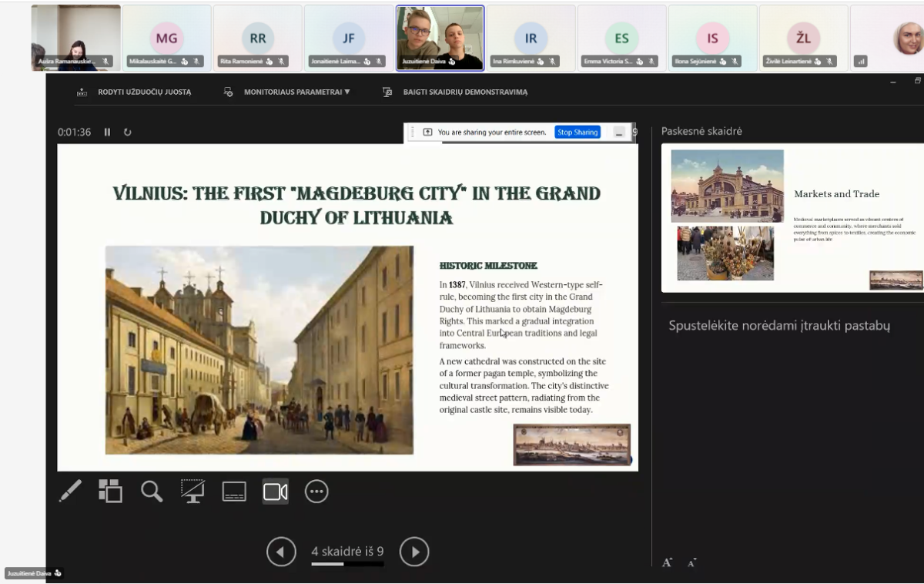This screenshot has width=924, height=584.
Task: Select the pen and laser pointer tool
Action: (x=70, y=491)
